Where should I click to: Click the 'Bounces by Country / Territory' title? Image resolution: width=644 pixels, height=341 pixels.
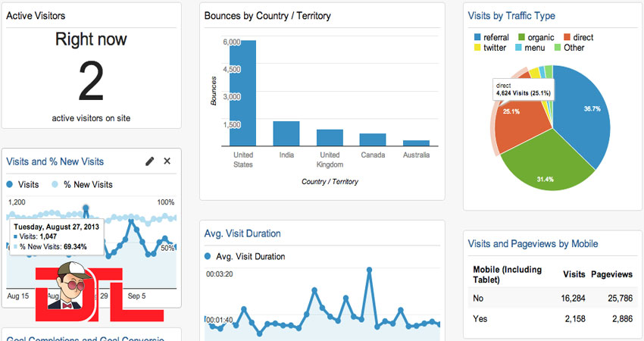(267, 16)
